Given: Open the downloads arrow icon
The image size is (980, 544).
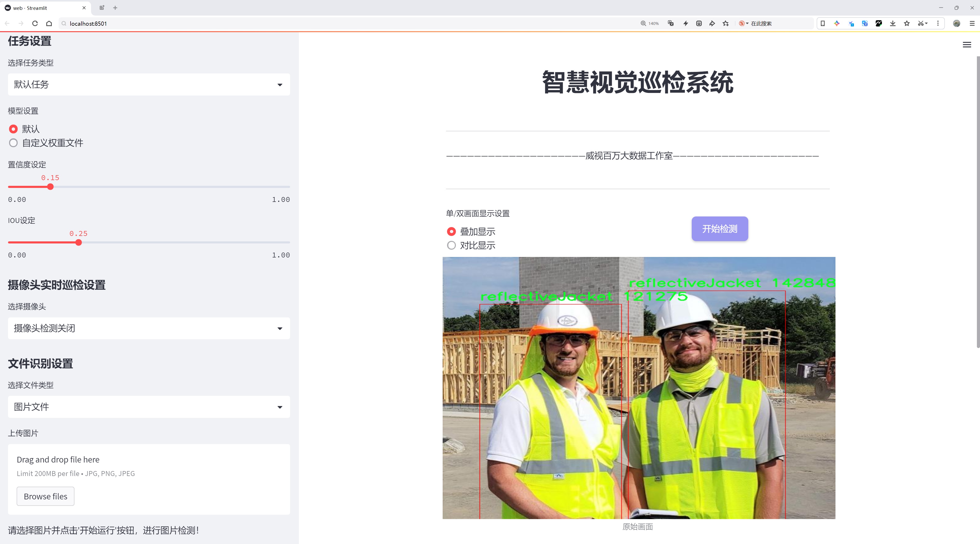Looking at the screenshot, I should pyautogui.click(x=893, y=24).
